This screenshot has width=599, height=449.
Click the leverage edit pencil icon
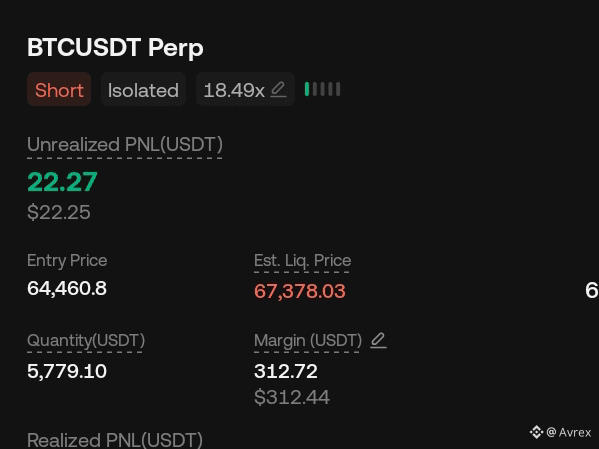click(278, 90)
